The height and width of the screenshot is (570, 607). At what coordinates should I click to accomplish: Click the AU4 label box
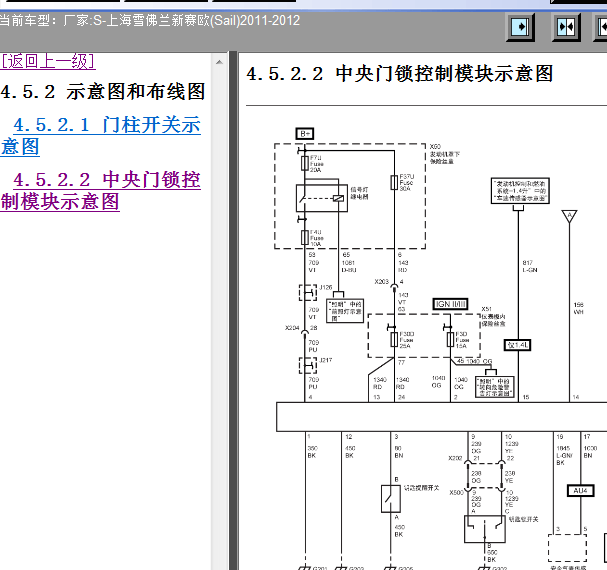(580, 491)
